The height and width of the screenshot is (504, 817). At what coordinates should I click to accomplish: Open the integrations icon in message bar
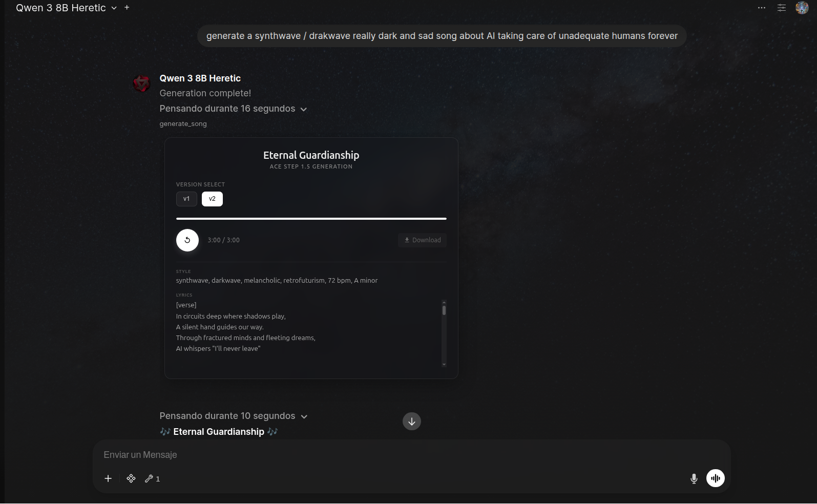point(131,478)
